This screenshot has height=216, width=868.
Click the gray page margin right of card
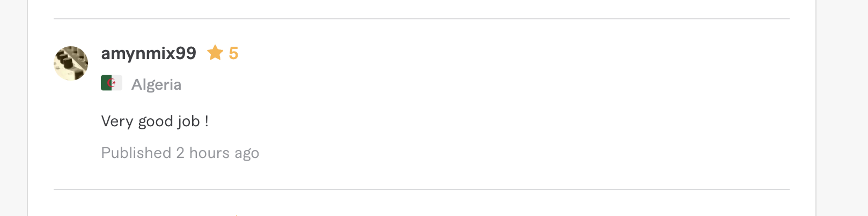click(x=842, y=108)
